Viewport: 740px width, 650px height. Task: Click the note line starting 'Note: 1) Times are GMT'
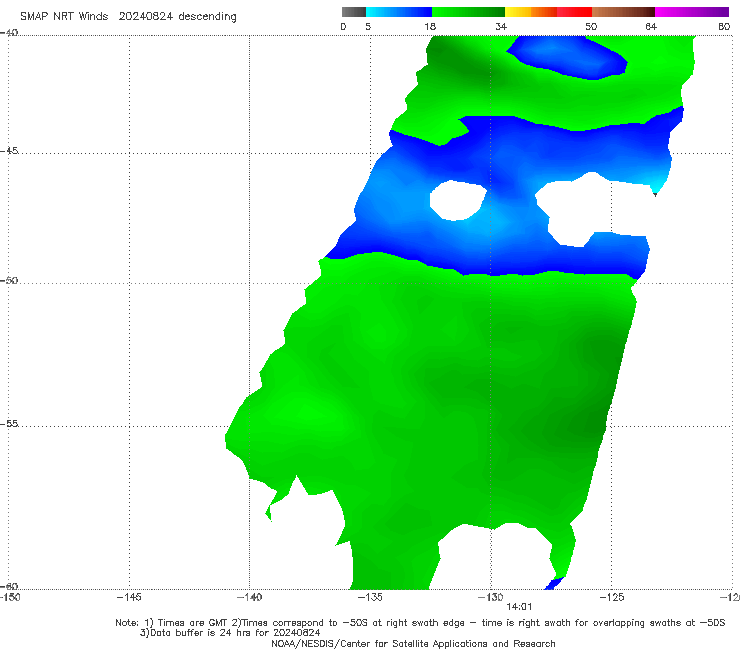click(420, 623)
